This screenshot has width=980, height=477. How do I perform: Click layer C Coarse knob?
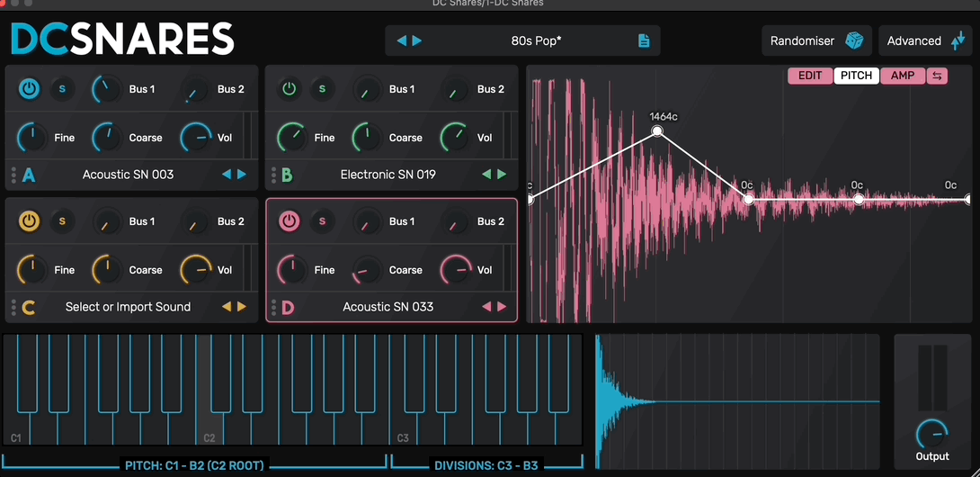(x=106, y=270)
